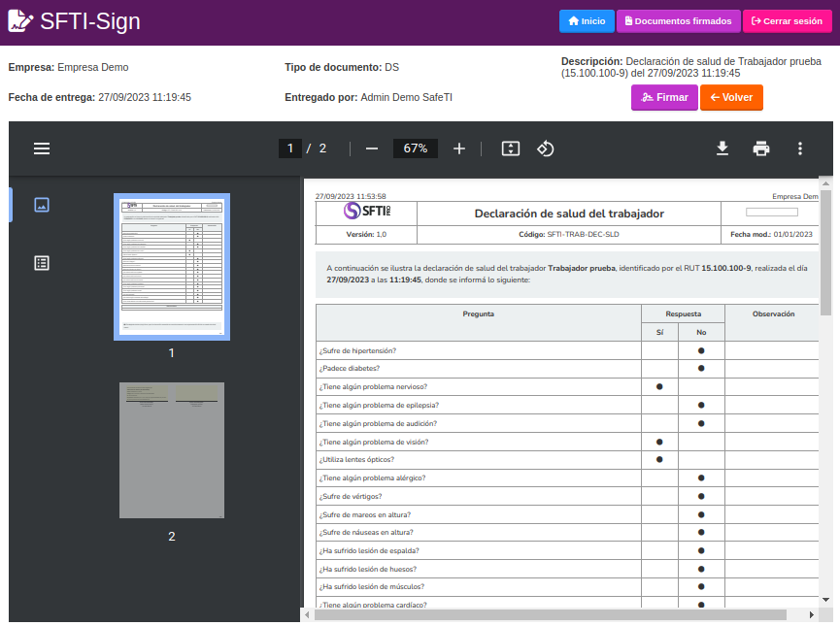Go back using Volver button
Image resolution: width=840 pixels, height=626 pixels.
click(x=731, y=97)
